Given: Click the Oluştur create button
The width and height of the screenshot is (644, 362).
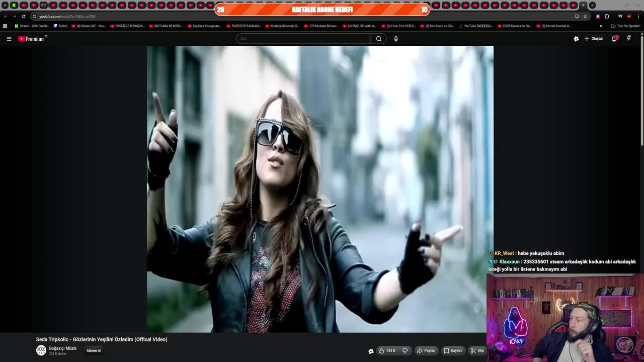Looking at the screenshot, I should click(594, 39).
